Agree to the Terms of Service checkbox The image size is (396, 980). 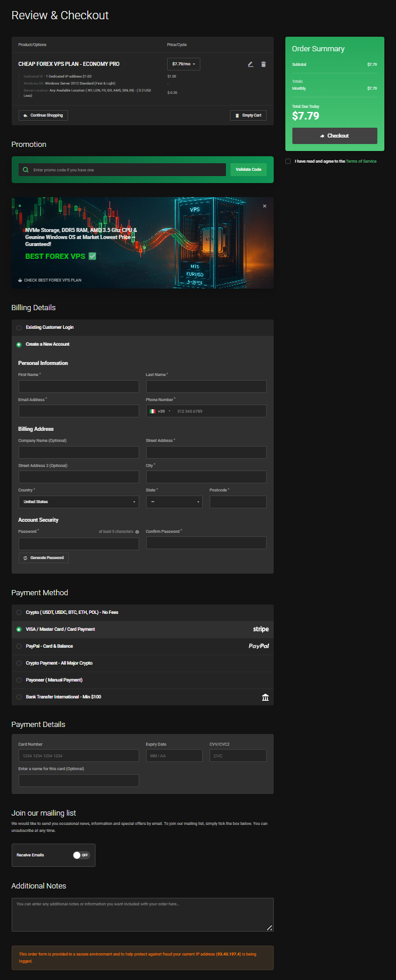coord(288,161)
